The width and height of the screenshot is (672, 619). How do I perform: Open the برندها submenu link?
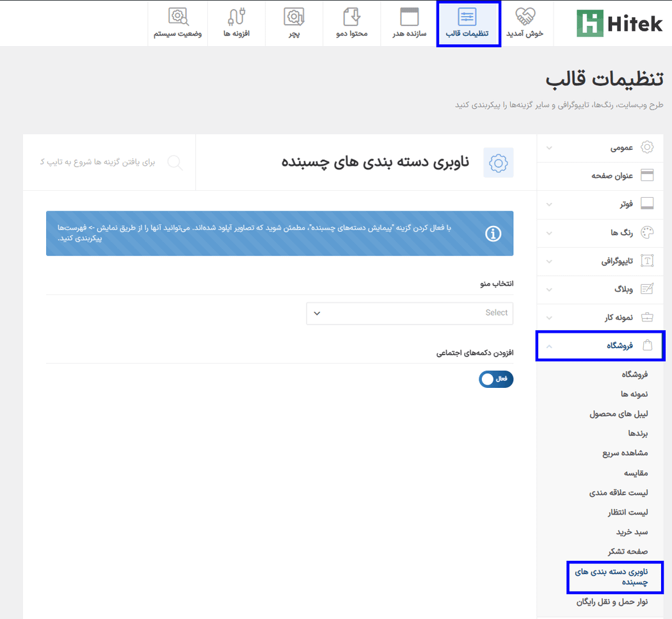click(638, 433)
